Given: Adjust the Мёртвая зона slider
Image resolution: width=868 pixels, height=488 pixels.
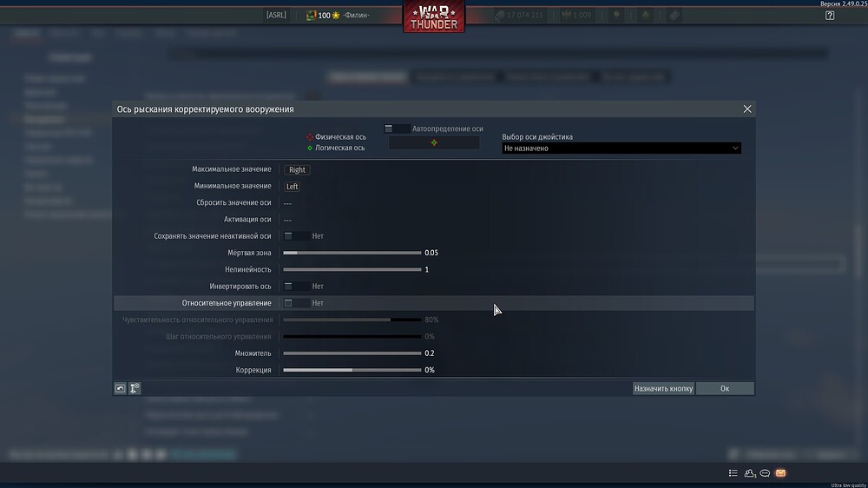Looking at the screenshot, I should [x=352, y=253].
